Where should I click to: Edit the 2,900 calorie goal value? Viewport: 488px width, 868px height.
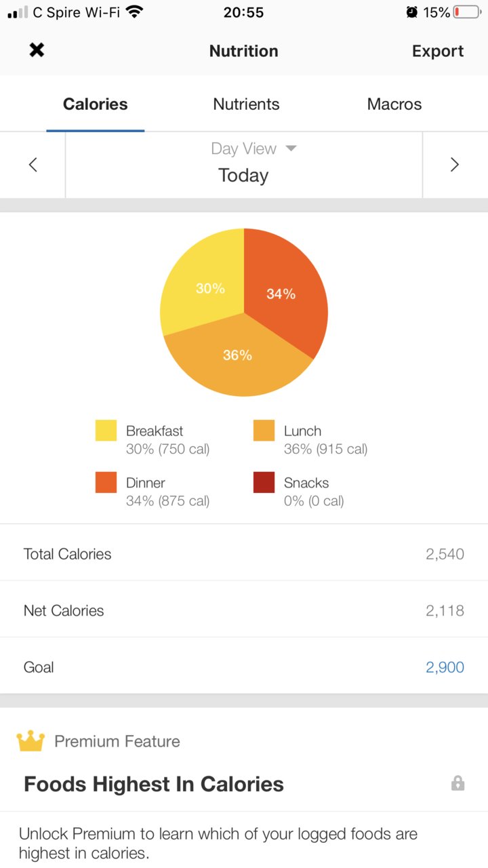pyautogui.click(x=445, y=667)
